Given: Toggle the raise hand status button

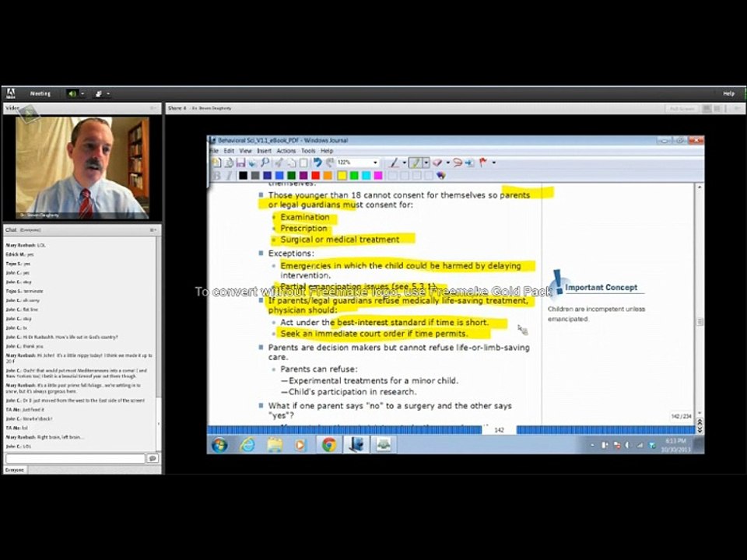Looking at the screenshot, I should pyautogui.click(x=99, y=94).
